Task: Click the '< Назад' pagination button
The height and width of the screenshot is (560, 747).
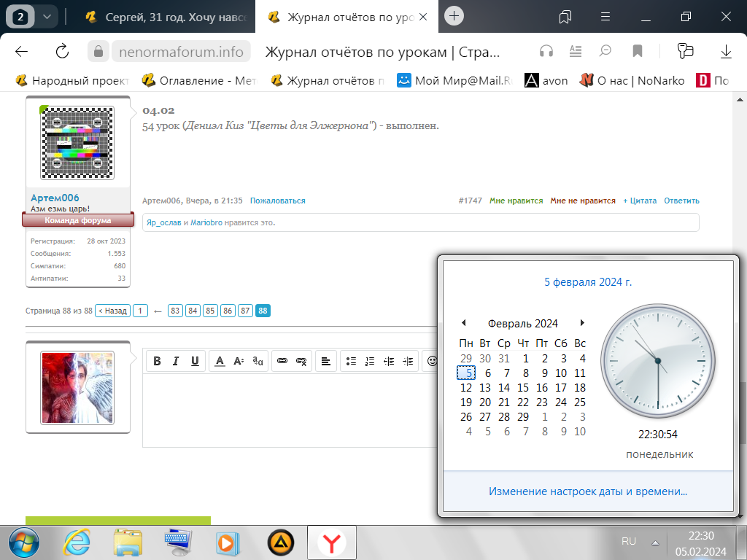Action: tap(113, 311)
